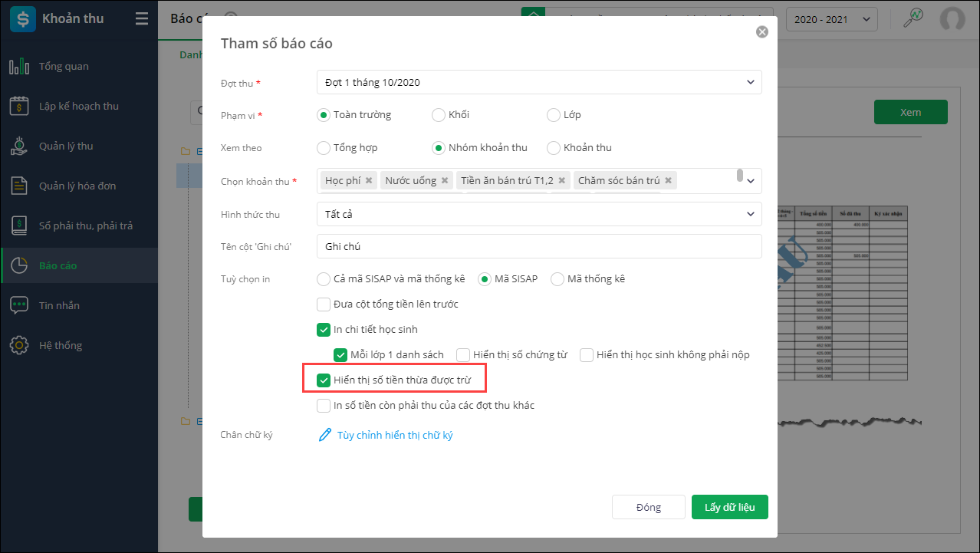This screenshot has height=553, width=980.
Task: Select the Khối scope radio button
Action: 439,115
